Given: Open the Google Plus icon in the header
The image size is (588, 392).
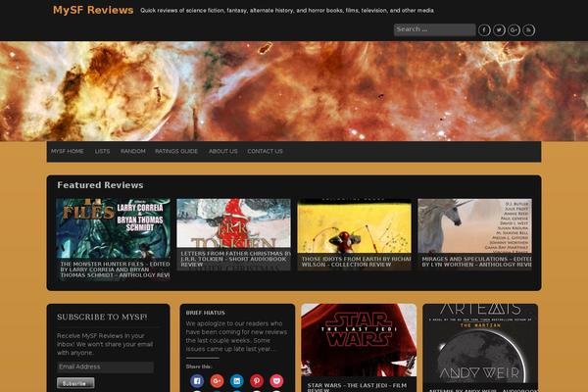Looking at the screenshot, I should coord(514,30).
